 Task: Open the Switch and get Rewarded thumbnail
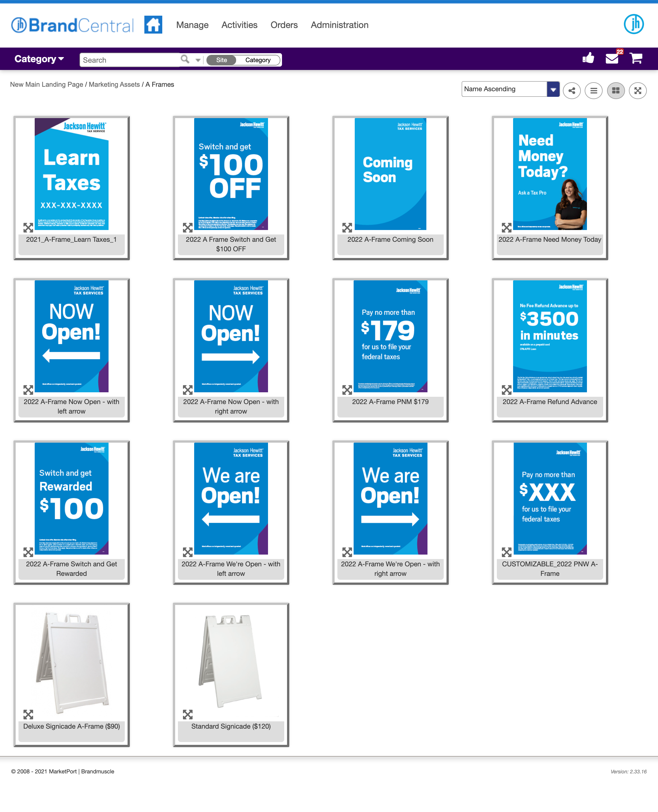(x=72, y=499)
